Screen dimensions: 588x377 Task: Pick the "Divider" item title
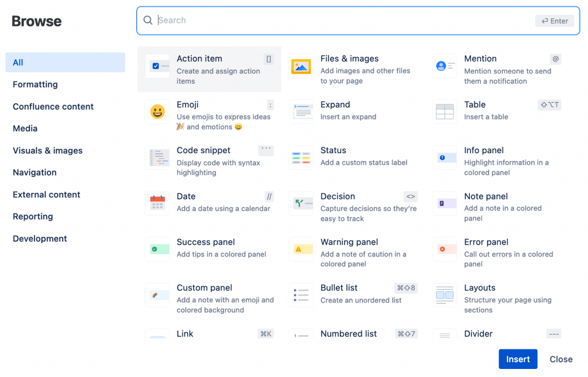(x=478, y=333)
